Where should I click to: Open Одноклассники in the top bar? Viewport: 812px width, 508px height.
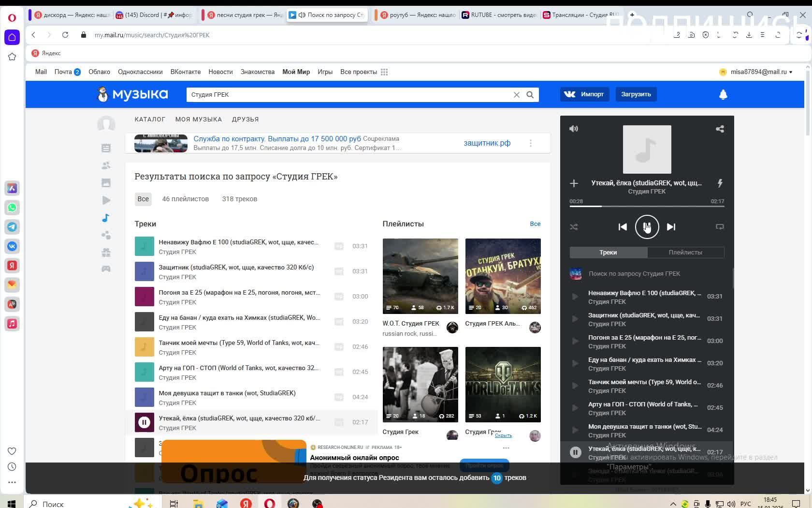point(140,72)
